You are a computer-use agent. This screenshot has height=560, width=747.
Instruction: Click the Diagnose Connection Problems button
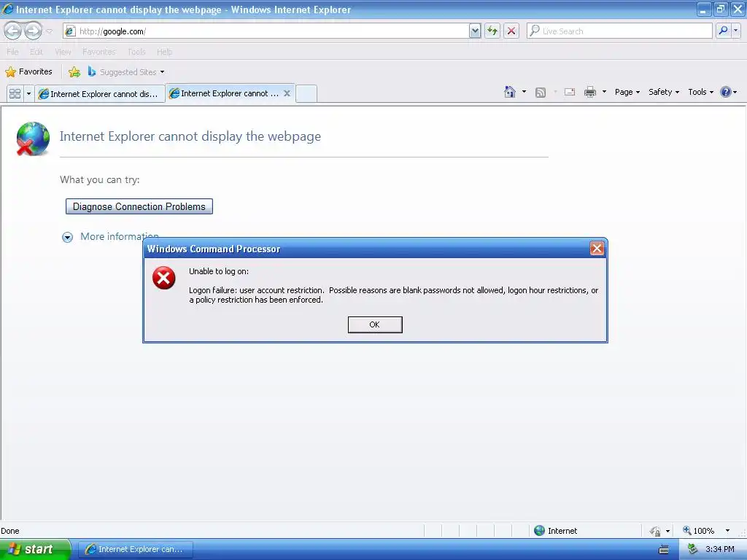pyautogui.click(x=139, y=206)
